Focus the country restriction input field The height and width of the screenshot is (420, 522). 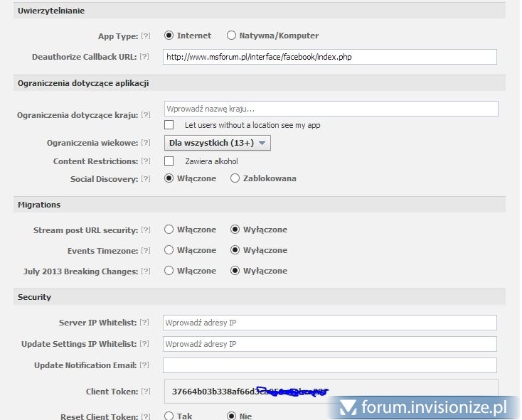[330, 109]
